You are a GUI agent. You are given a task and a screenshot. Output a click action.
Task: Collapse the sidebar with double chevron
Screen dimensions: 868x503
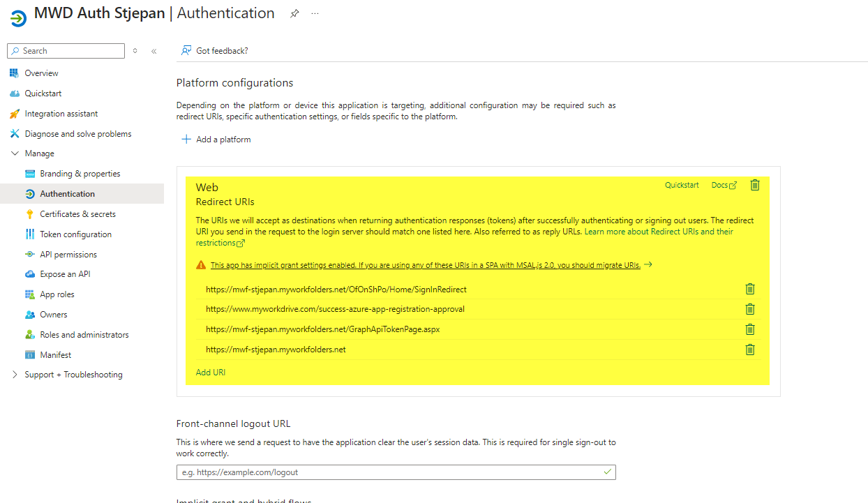click(154, 51)
